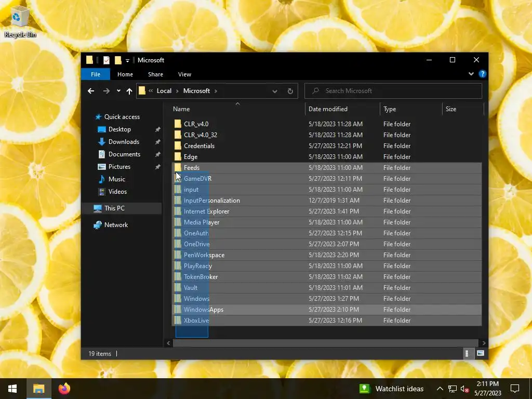Image resolution: width=532 pixels, height=399 pixels.
Task: Switch to Large icons view in status bar
Action: (481, 353)
